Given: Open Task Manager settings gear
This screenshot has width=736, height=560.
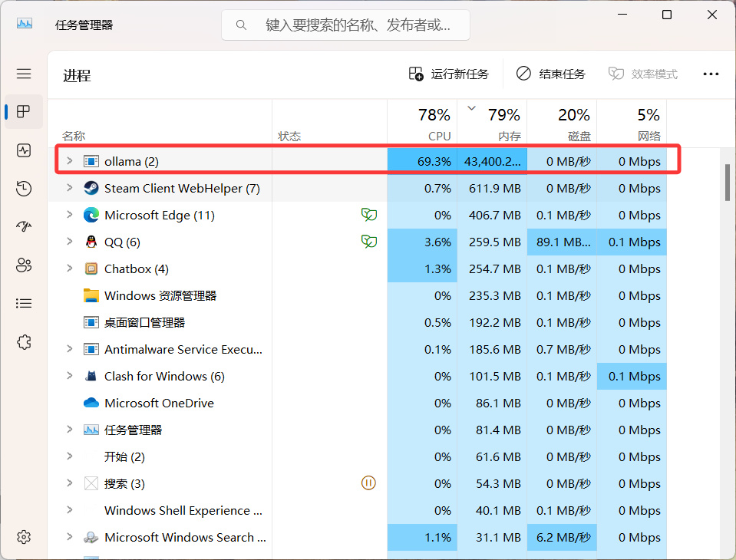Looking at the screenshot, I should pos(24,536).
